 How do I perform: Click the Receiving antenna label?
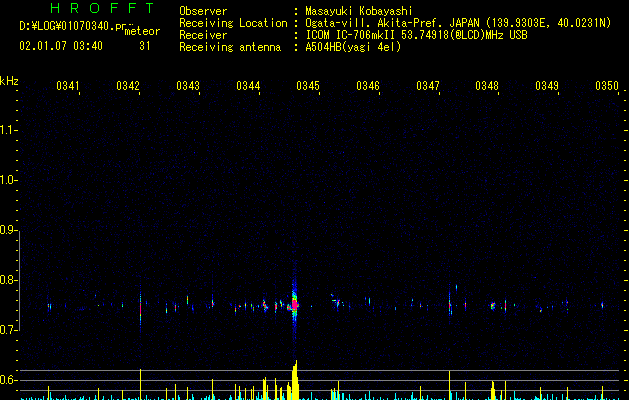[230, 47]
